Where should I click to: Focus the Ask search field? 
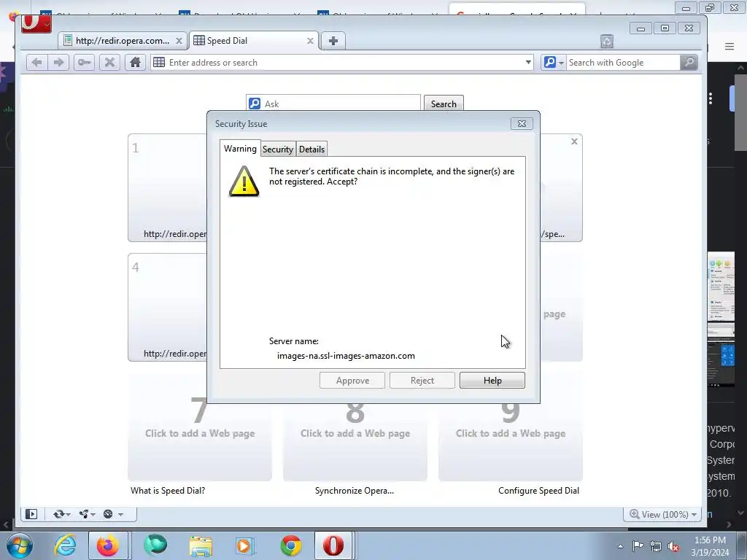(x=333, y=104)
